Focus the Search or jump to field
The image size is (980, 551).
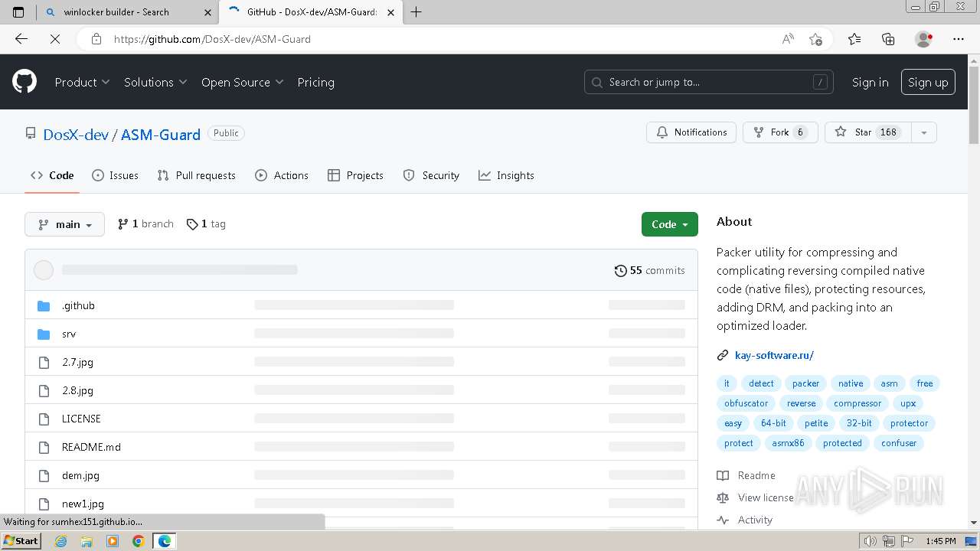pos(709,82)
